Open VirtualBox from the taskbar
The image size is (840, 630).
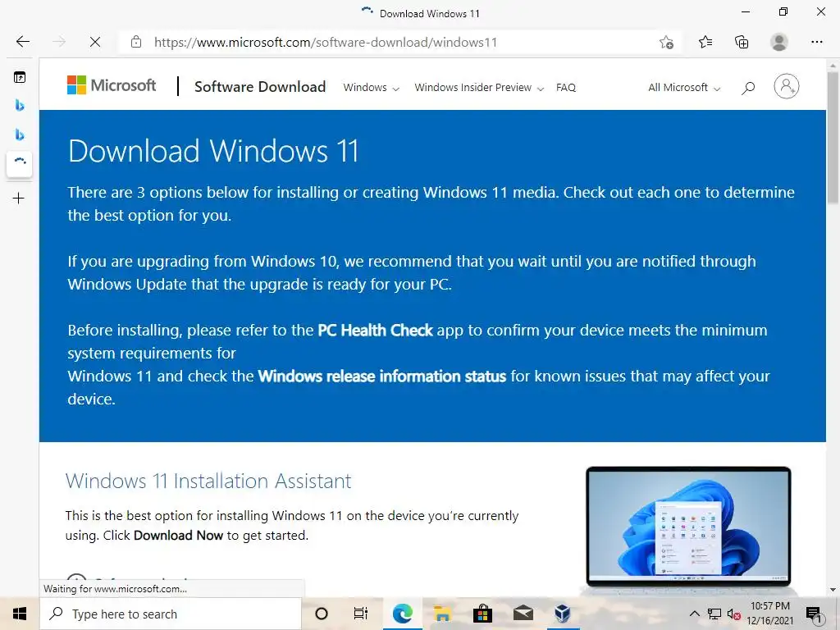[563, 614]
